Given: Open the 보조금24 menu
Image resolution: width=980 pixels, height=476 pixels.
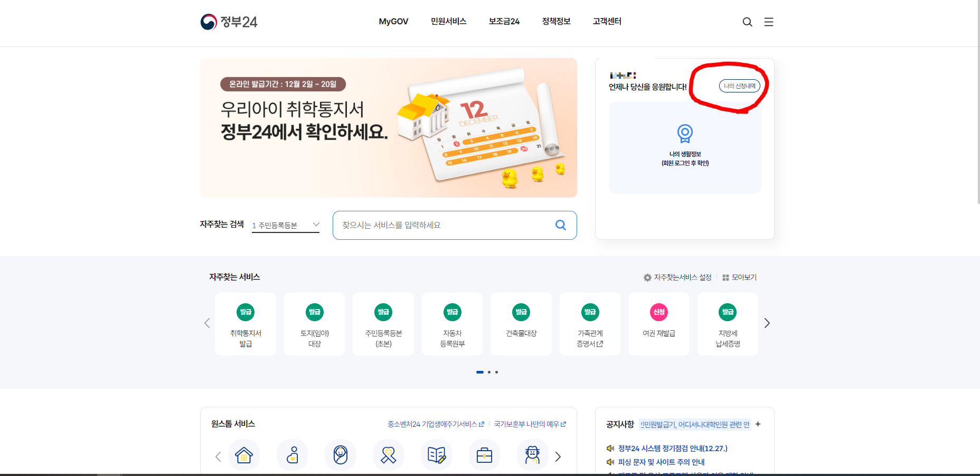Looking at the screenshot, I should click(504, 22).
